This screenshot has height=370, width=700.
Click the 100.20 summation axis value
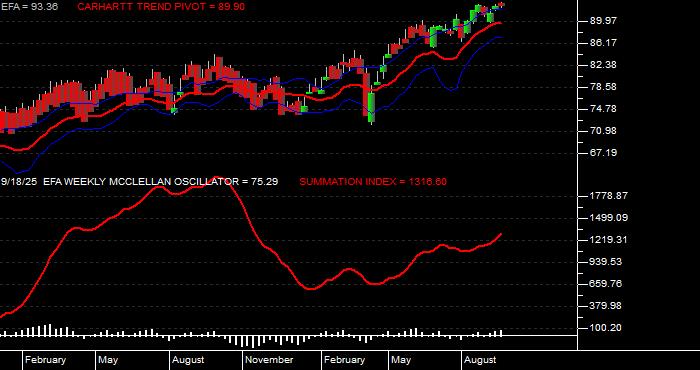606,328
